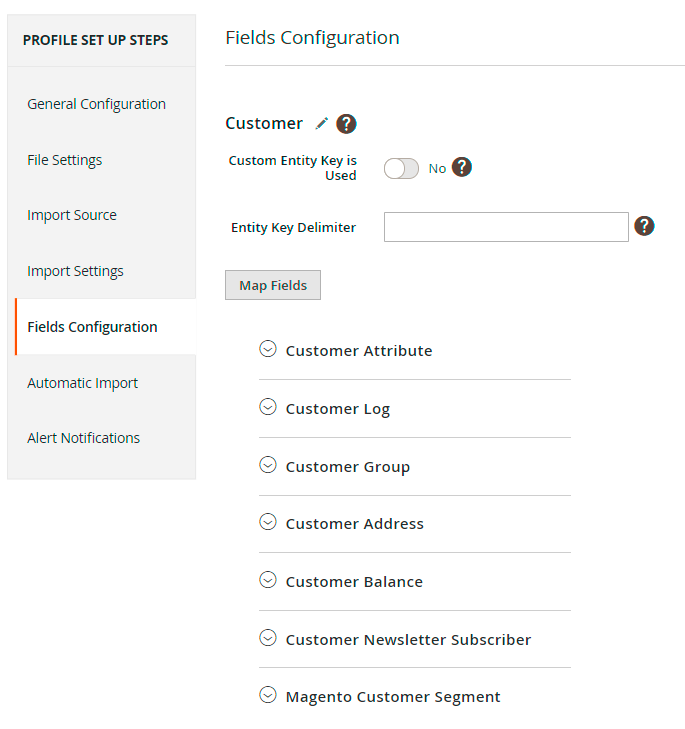The height and width of the screenshot is (729, 685).
Task: Expand the Customer Group section
Action: tap(347, 467)
